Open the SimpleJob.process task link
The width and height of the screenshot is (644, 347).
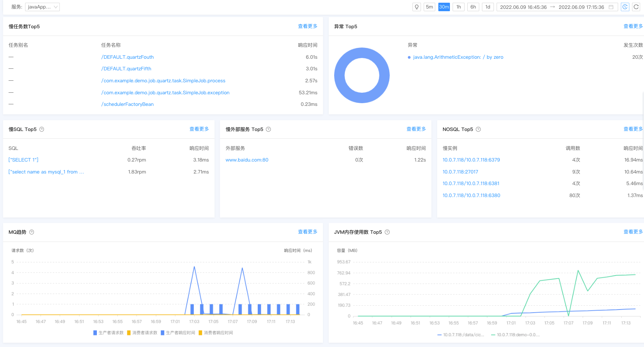tap(163, 81)
